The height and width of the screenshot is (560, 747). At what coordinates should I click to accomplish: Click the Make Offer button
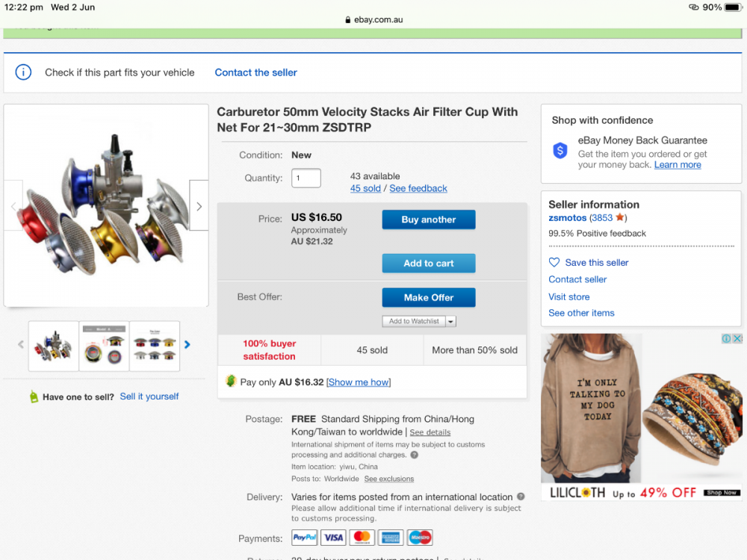click(x=429, y=297)
